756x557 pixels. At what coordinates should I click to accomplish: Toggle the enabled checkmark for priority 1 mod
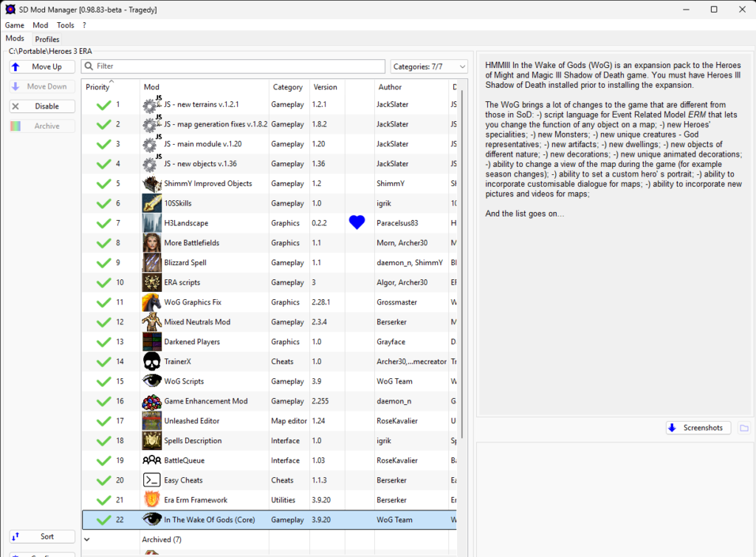(103, 105)
